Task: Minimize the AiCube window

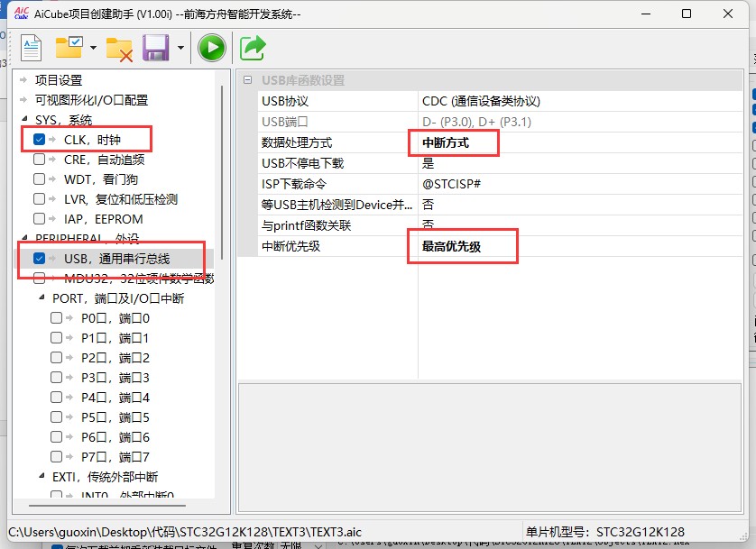Action: [x=646, y=14]
